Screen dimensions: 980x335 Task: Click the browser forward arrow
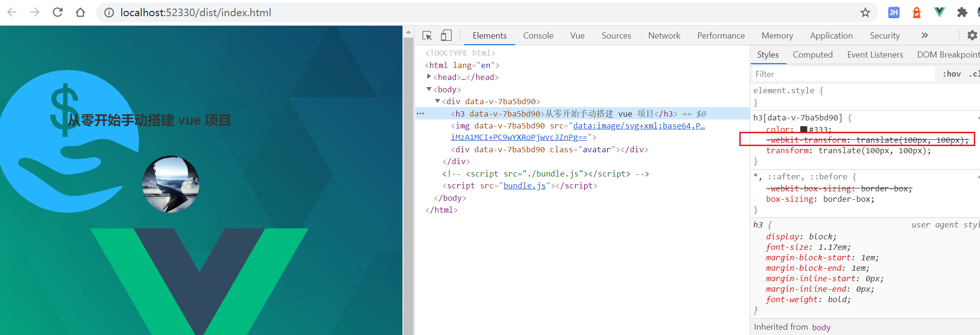pos(35,12)
